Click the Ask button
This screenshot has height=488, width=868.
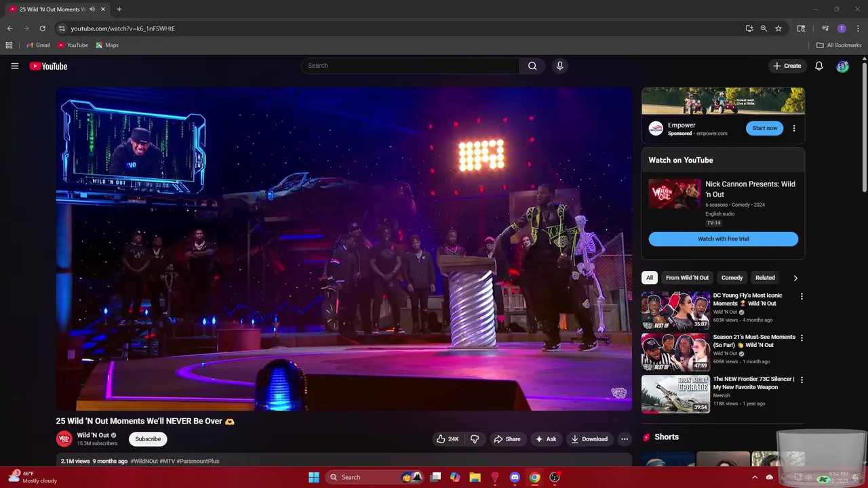546,439
